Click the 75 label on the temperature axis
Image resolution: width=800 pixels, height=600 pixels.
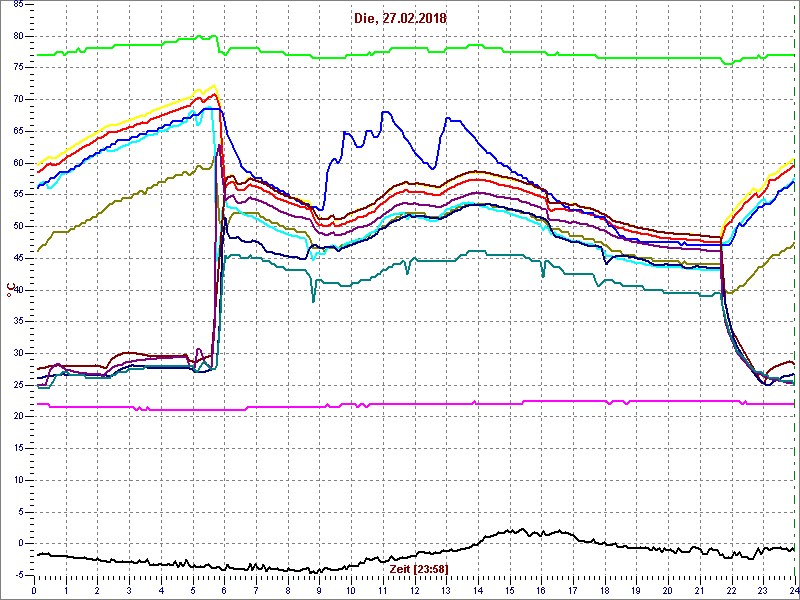click(18, 68)
